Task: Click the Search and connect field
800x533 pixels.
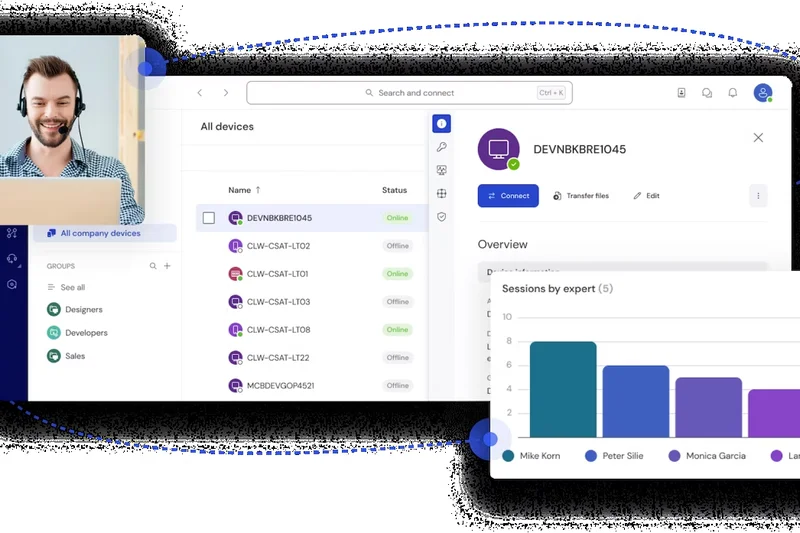Action: point(409,93)
